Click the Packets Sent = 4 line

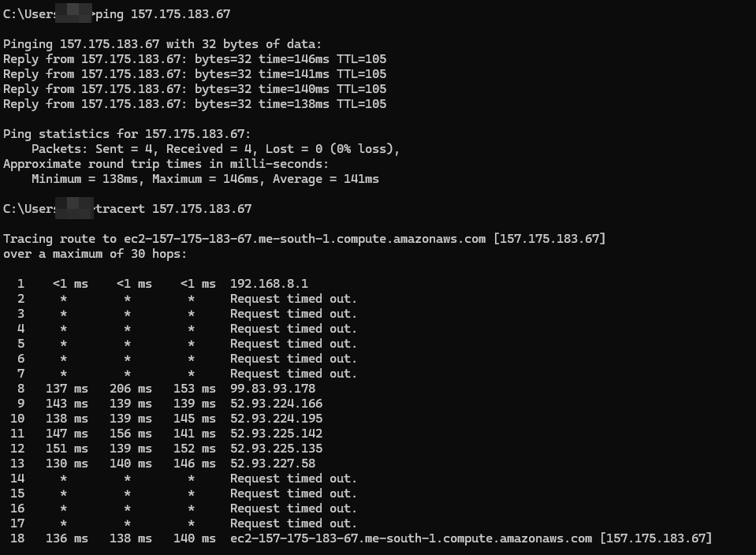click(x=215, y=149)
